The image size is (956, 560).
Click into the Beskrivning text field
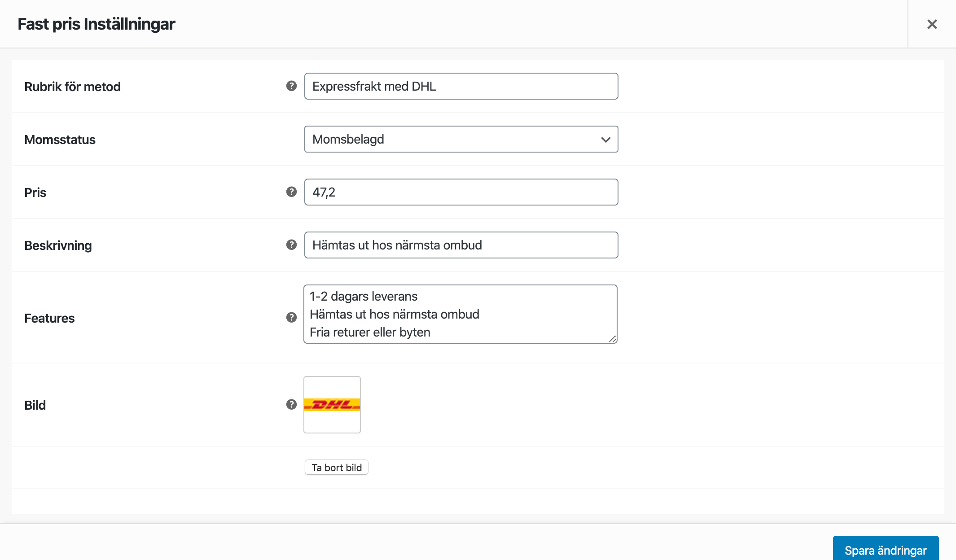461,245
